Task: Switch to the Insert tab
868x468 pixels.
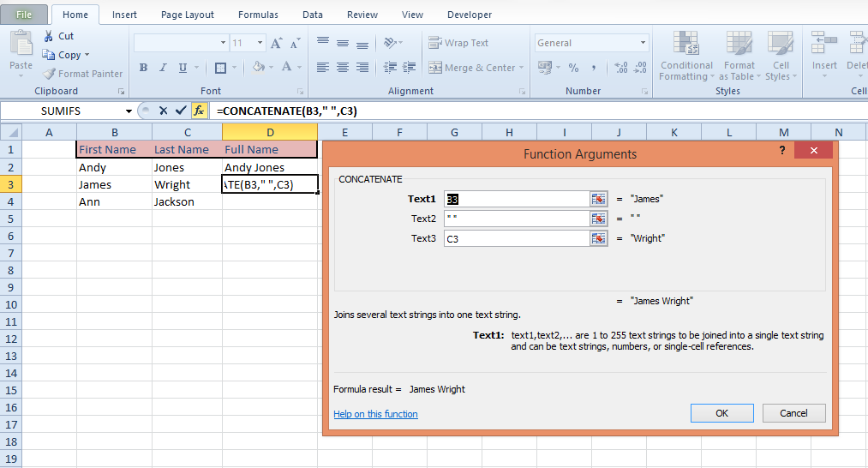Action: [124, 15]
